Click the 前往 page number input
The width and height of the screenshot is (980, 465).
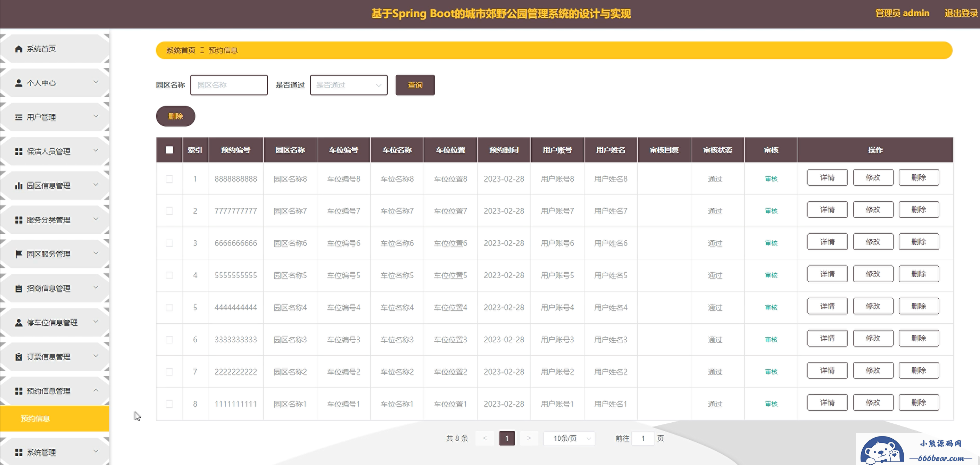(x=643, y=438)
